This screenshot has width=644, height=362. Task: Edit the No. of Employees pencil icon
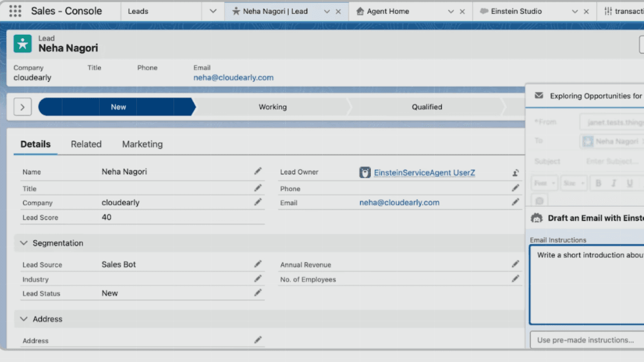[x=516, y=279]
